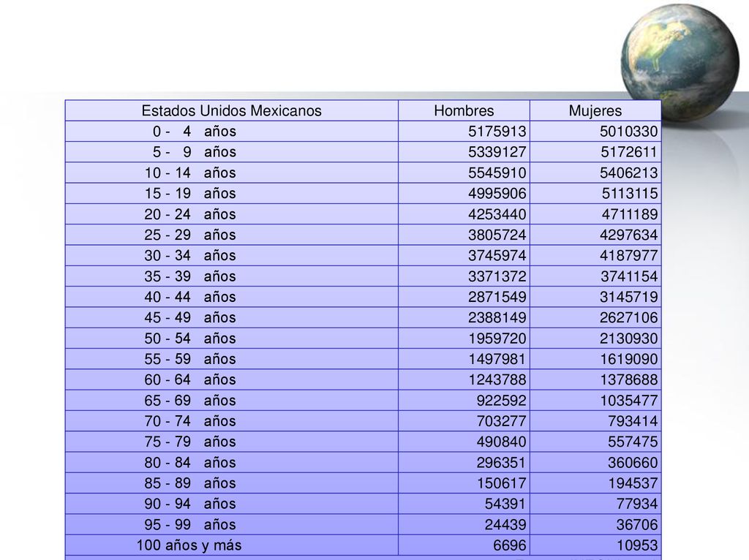Select the '10 - 14 años' row label

point(190,173)
